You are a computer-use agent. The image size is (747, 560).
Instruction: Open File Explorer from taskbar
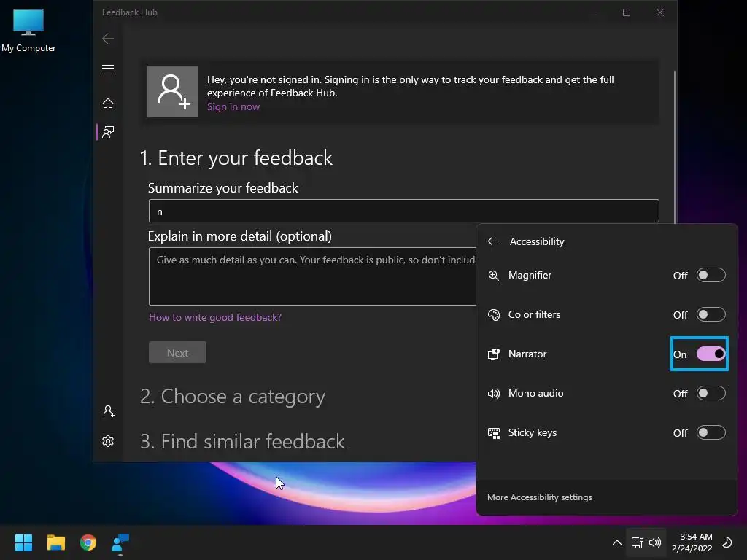click(x=55, y=542)
